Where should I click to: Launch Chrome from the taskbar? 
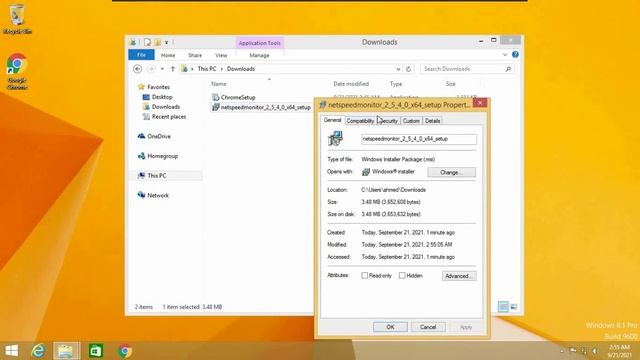(x=125, y=351)
